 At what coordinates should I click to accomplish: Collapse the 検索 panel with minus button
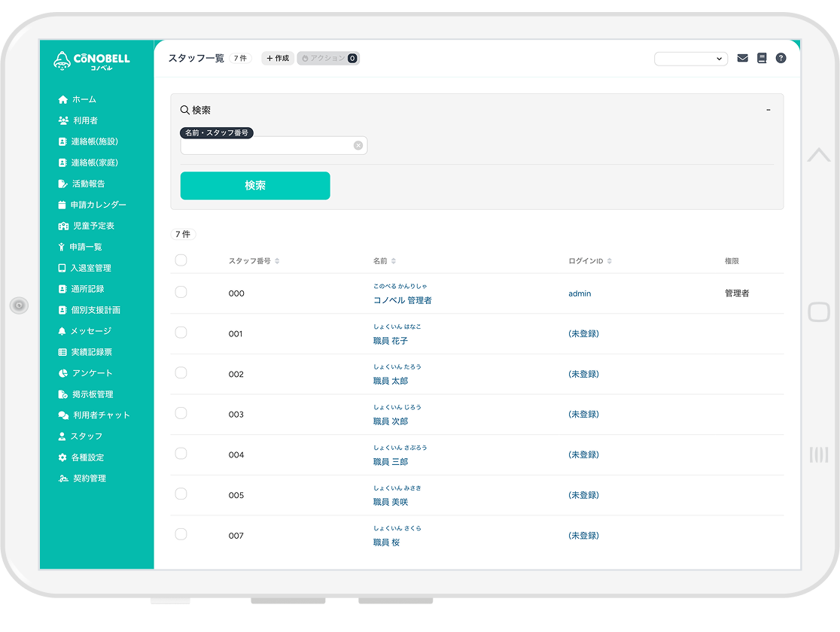click(x=768, y=110)
